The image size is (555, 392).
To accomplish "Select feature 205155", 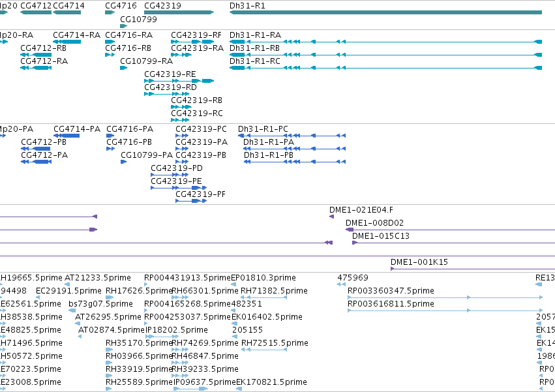I will pyautogui.click(x=235, y=337).
